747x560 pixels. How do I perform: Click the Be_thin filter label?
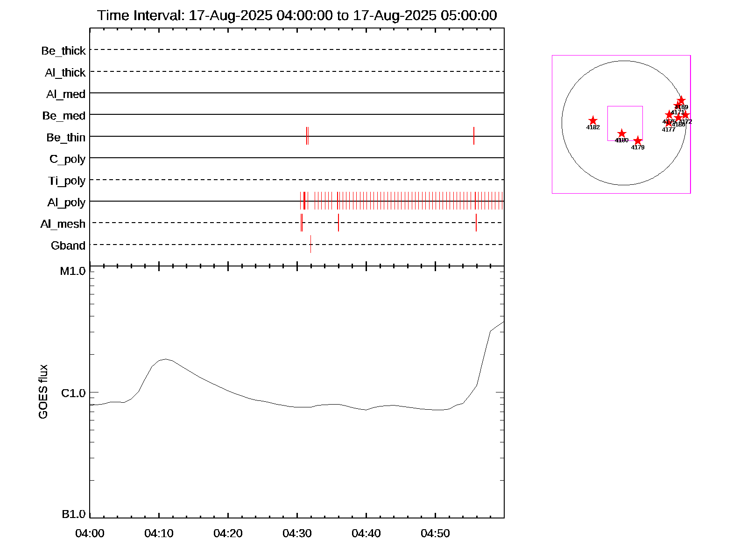point(66,138)
